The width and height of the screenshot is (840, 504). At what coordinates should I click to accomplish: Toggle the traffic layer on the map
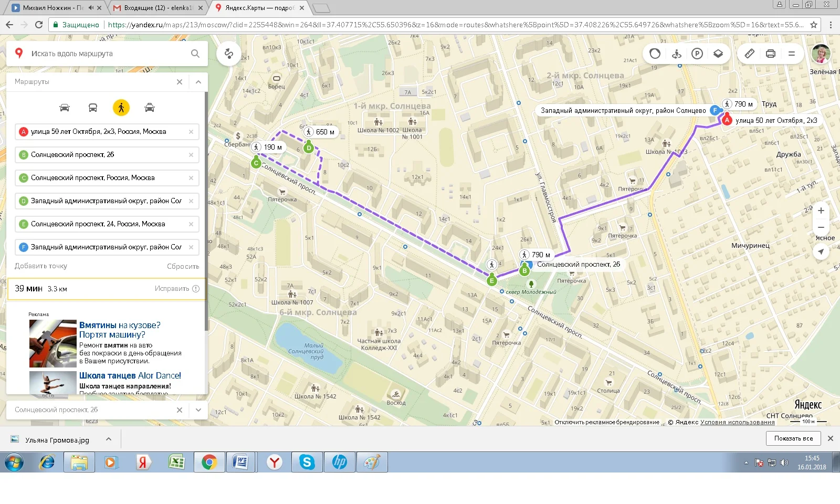[655, 54]
